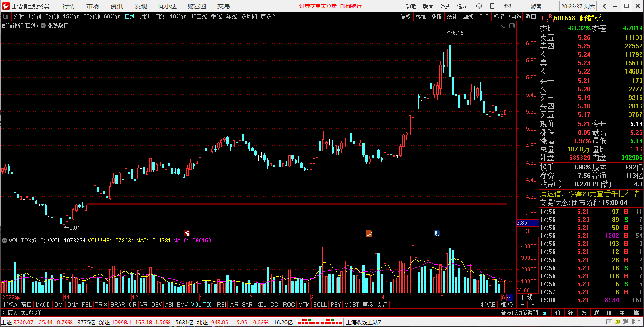Click the square icon at chart top-right

[x=512, y=26]
